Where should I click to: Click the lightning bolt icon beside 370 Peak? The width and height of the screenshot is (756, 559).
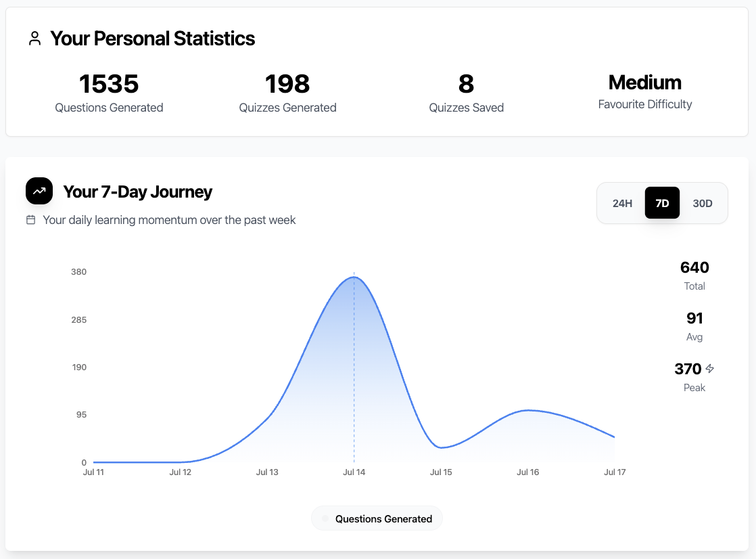pyautogui.click(x=710, y=369)
